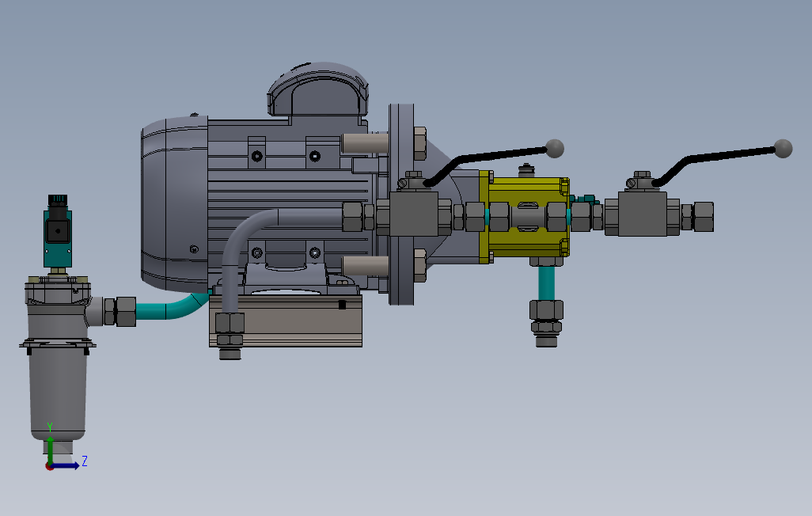Select the hex fitting under the teal drain pipe

click(x=546, y=311)
